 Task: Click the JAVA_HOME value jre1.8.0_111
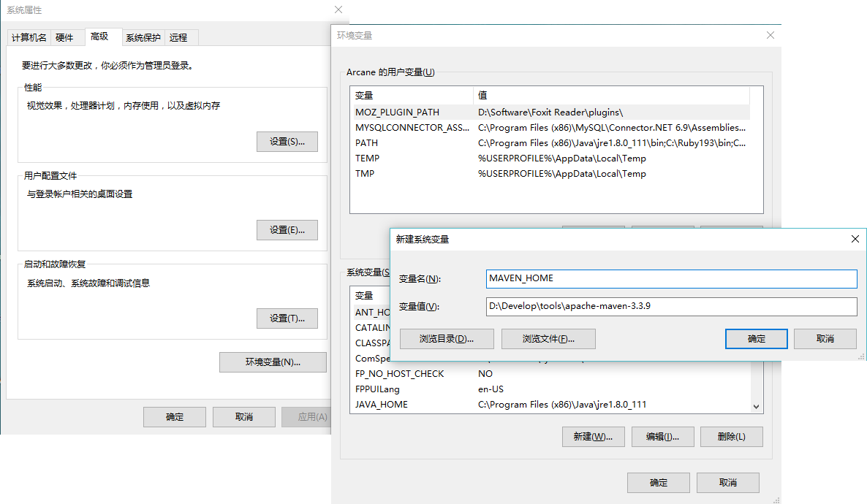(x=561, y=405)
